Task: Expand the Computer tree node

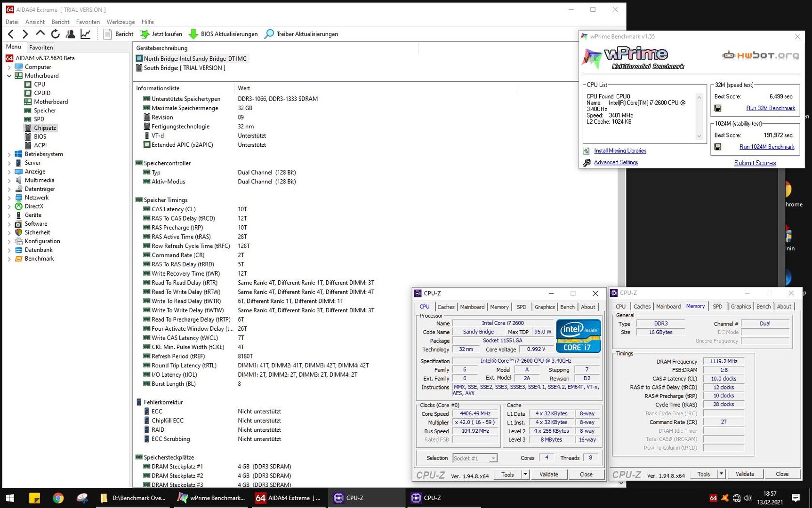Action: (9, 67)
